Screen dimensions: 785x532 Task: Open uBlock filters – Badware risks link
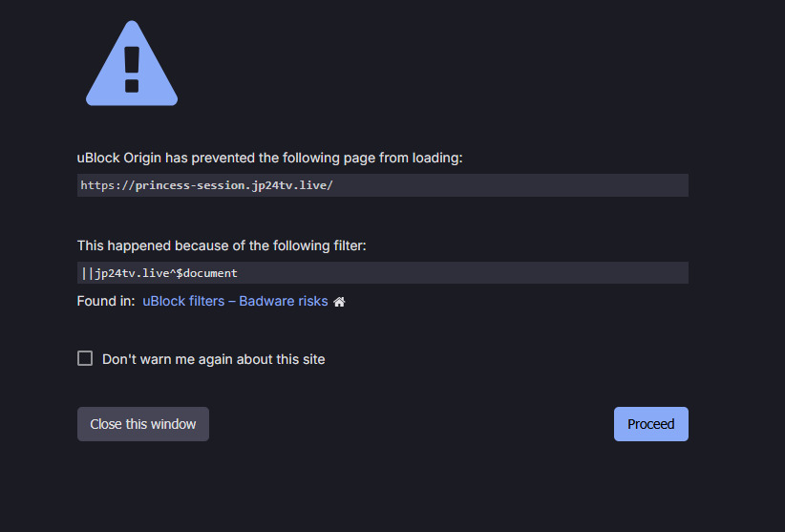(x=235, y=301)
